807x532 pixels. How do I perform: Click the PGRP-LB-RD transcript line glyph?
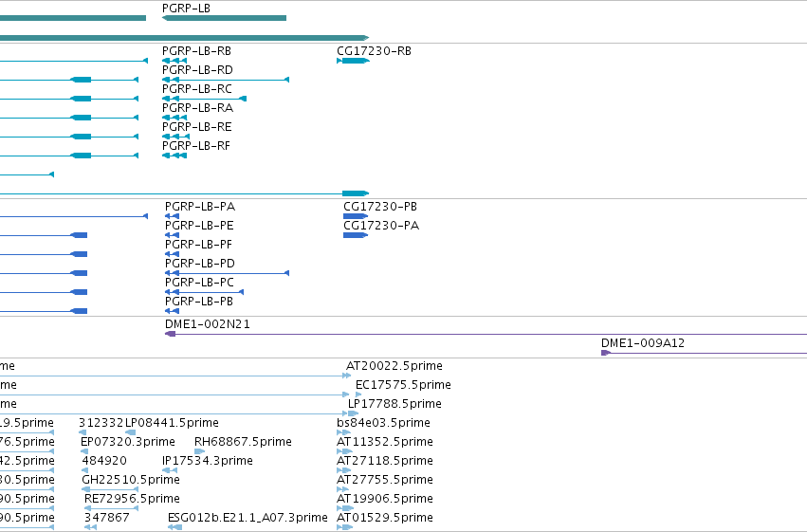tap(226, 80)
